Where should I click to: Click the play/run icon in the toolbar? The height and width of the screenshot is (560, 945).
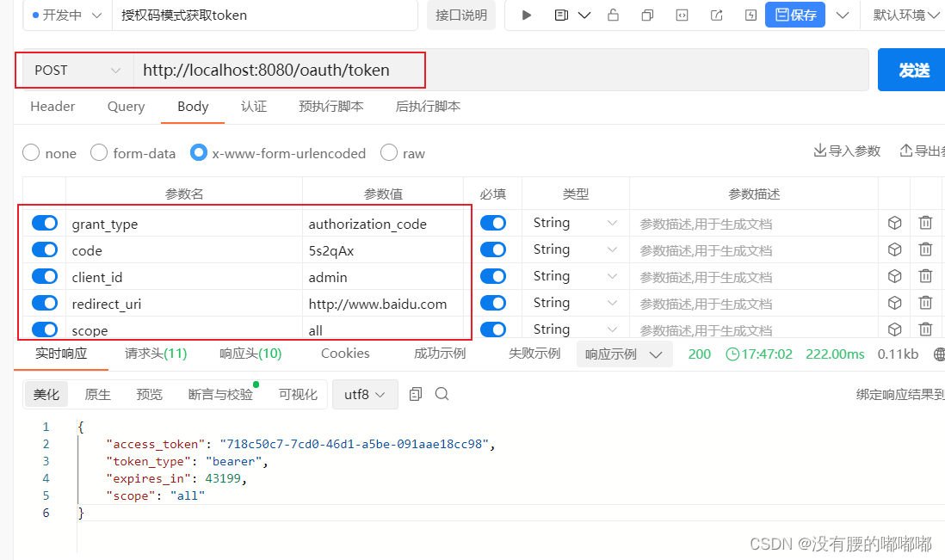click(x=526, y=15)
